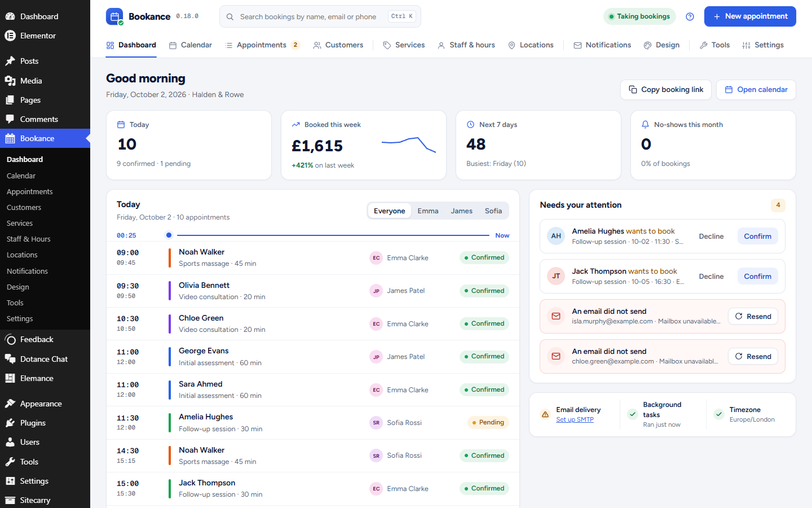
Task: Open the Design tab
Action: (x=661, y=45)
